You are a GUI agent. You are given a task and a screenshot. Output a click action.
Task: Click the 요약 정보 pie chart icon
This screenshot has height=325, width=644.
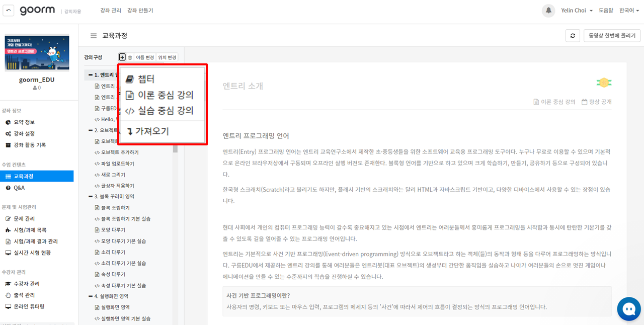tap(8, 122)
